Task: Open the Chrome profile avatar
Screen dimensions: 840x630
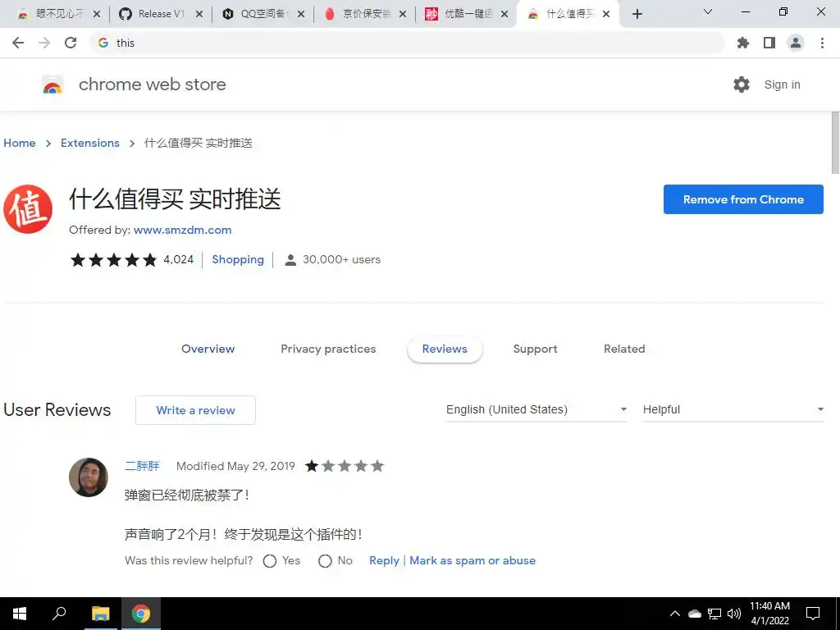Action: pyautogui.click(x=796, y=43)
